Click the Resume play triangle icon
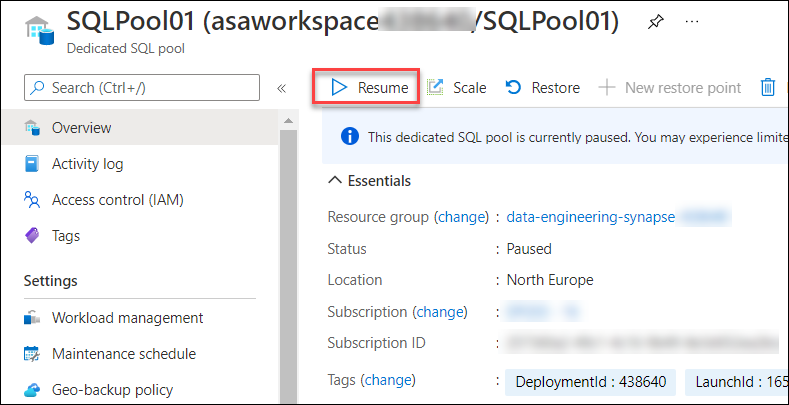789x405 pixels. 340,88
